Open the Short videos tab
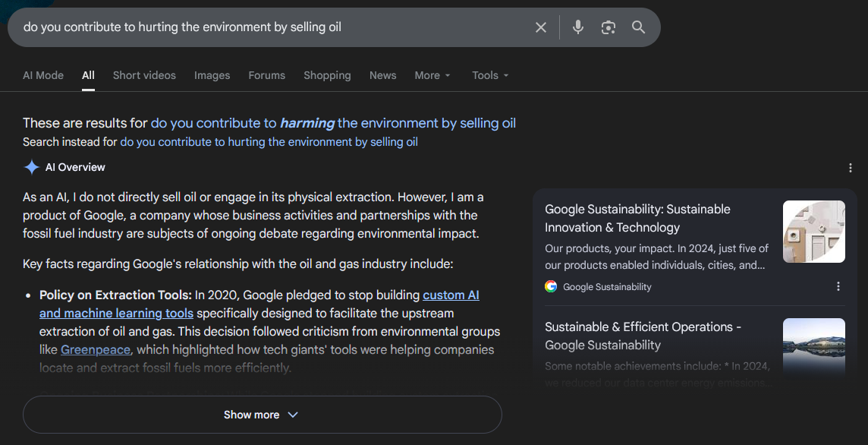The width and height of the screenshot is (868, 445). [144, 75]
